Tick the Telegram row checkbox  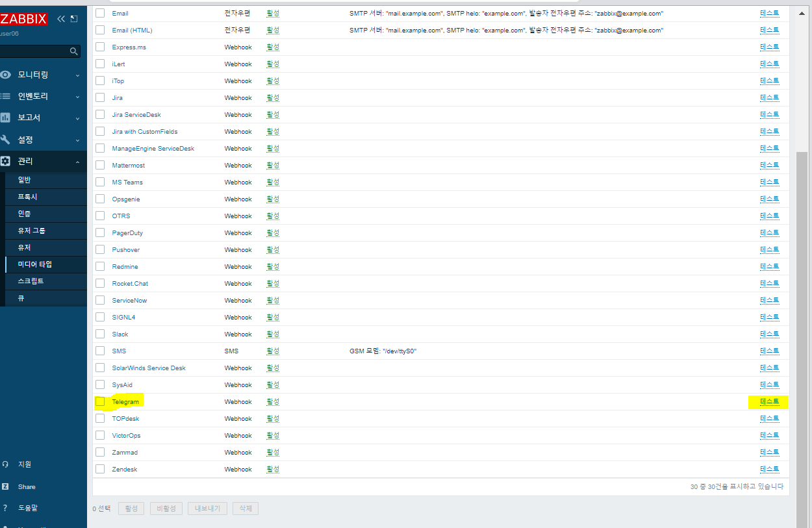100,401
